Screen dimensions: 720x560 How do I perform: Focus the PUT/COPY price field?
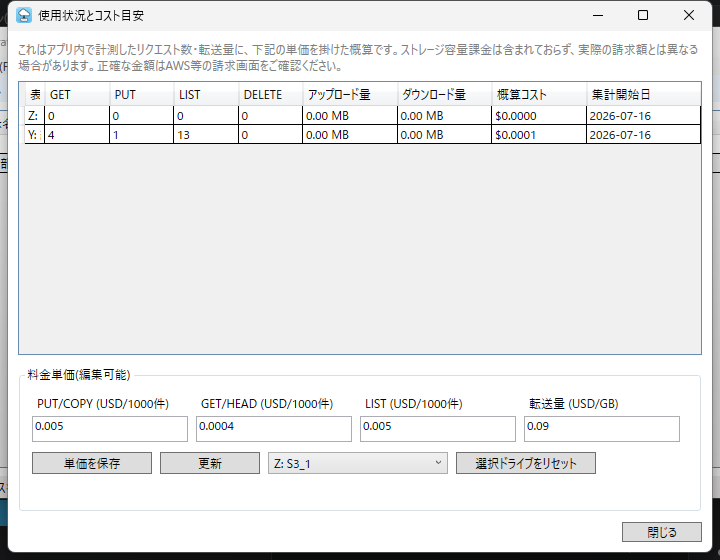(x=110, y=429)
